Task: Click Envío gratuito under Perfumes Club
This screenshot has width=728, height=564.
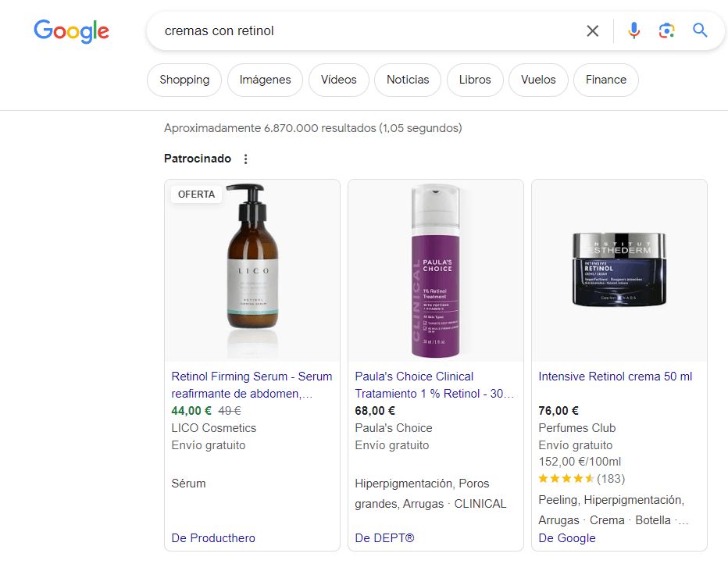Action: pos(575,445)
